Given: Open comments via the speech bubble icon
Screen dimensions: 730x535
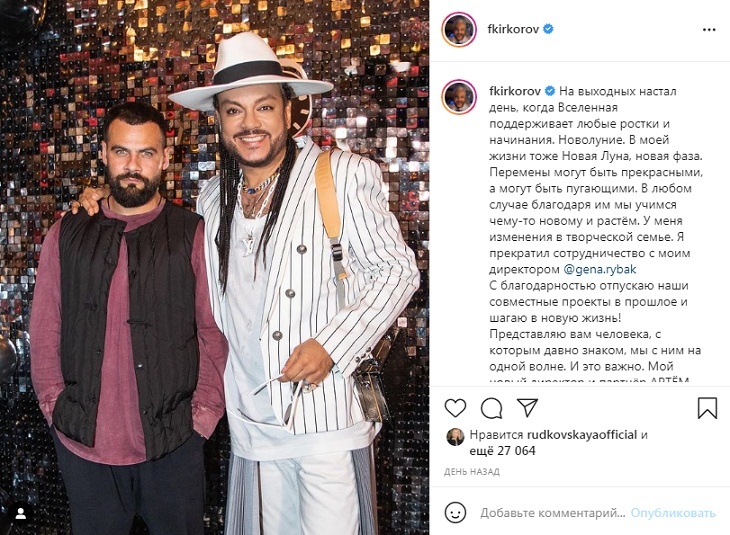Looking at the screenshot, I should (492, 409).
